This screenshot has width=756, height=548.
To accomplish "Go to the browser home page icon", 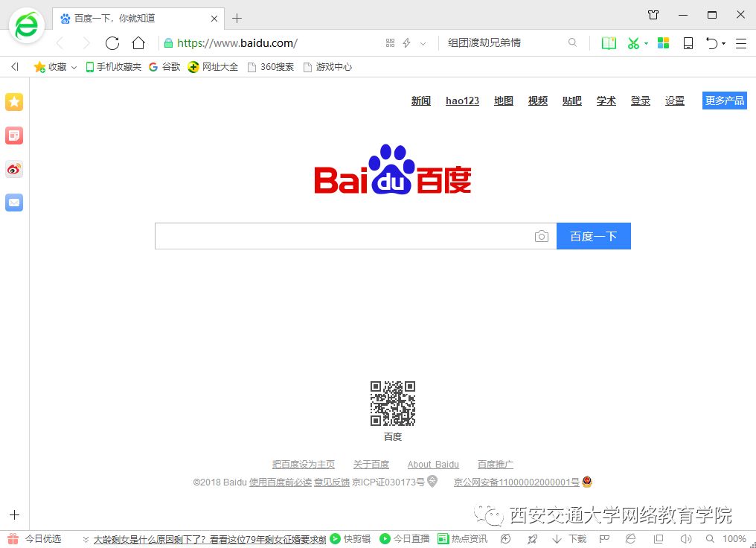I will (x=138, y=43).
